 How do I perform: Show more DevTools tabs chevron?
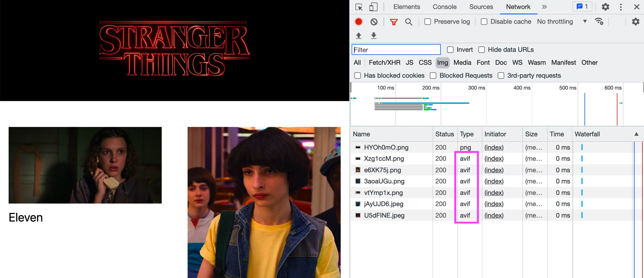[544, 7]
